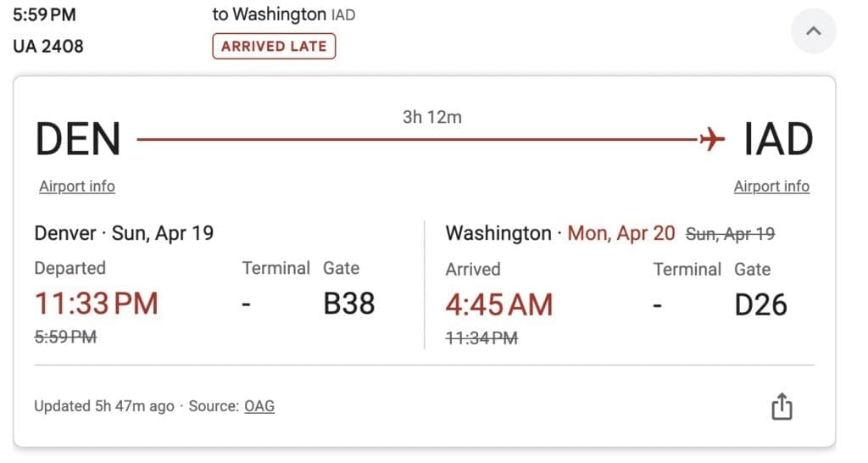868x463 pixels.
Task: Open Airport info under IAD
Action: (771, 187)
